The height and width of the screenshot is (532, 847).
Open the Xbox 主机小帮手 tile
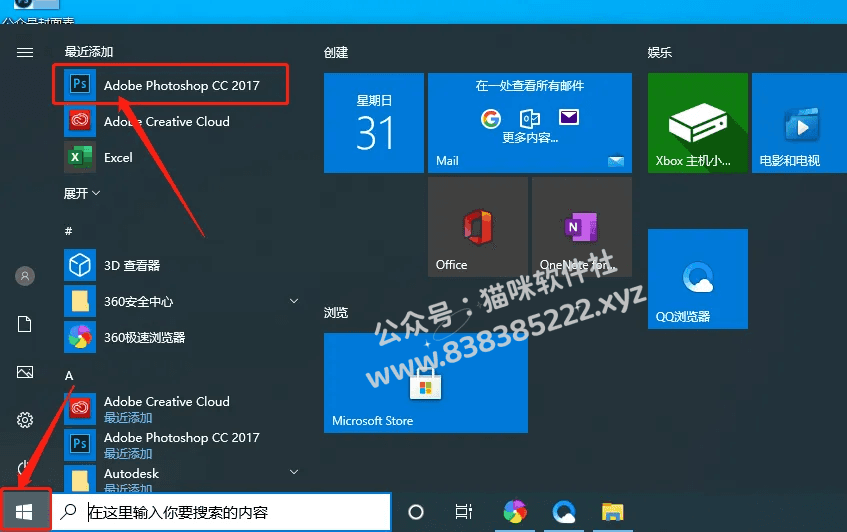coord(698,123)
